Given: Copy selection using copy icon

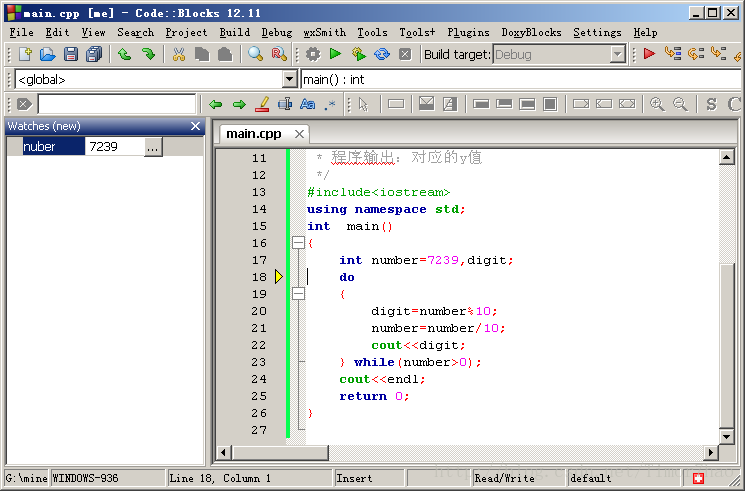Looking at the screenshot, I should coord(202,54).
